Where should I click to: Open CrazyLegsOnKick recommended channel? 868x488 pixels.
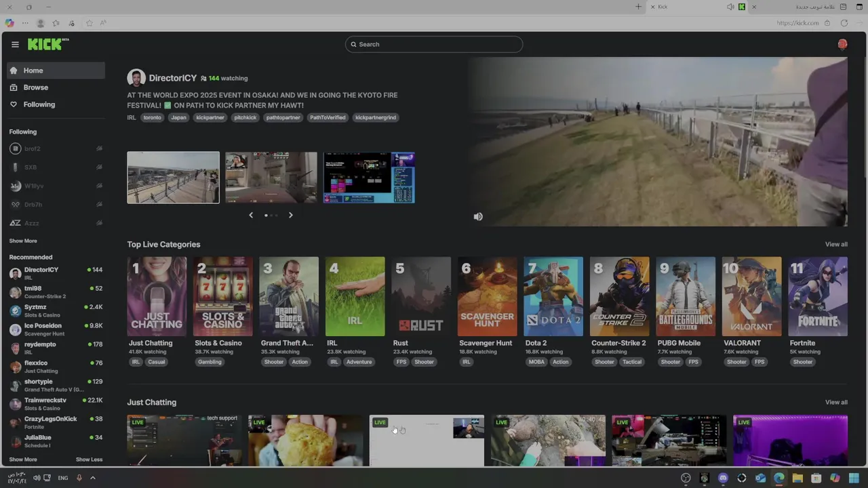pyautogui.click(x=56, y=422)
